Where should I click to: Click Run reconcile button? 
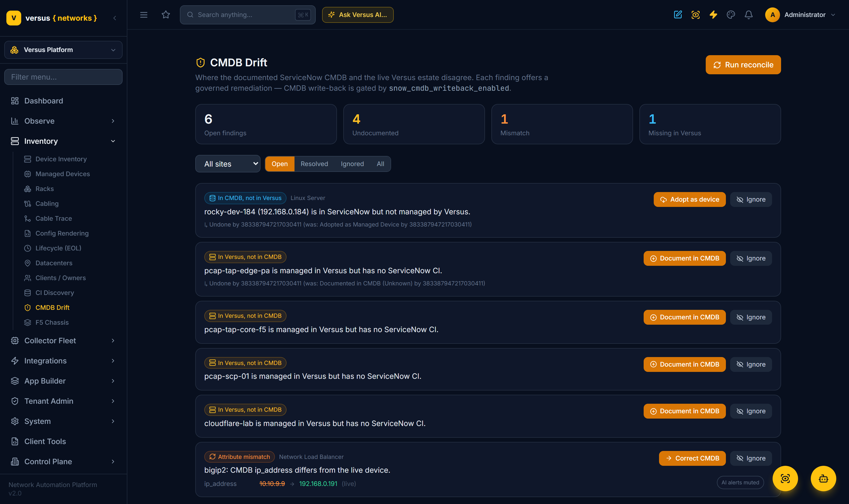[x=743, y=64]
